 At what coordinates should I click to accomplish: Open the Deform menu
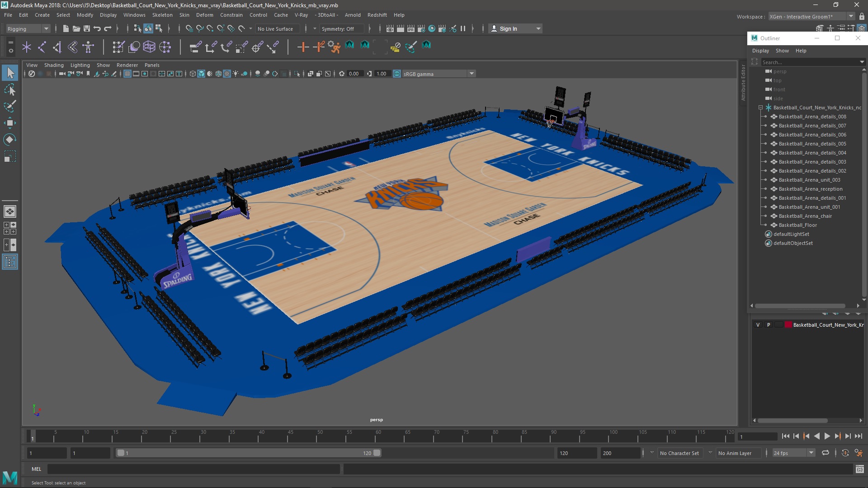[204, 15]
